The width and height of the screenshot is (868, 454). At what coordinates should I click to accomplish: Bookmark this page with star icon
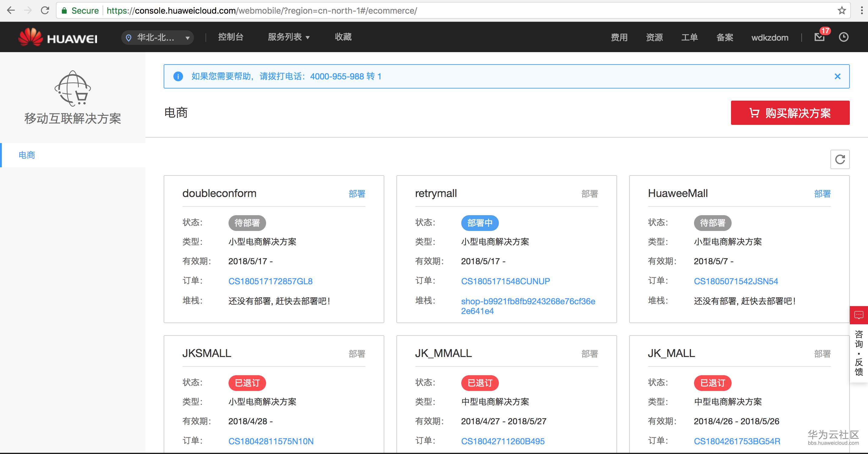coord(842,10)
